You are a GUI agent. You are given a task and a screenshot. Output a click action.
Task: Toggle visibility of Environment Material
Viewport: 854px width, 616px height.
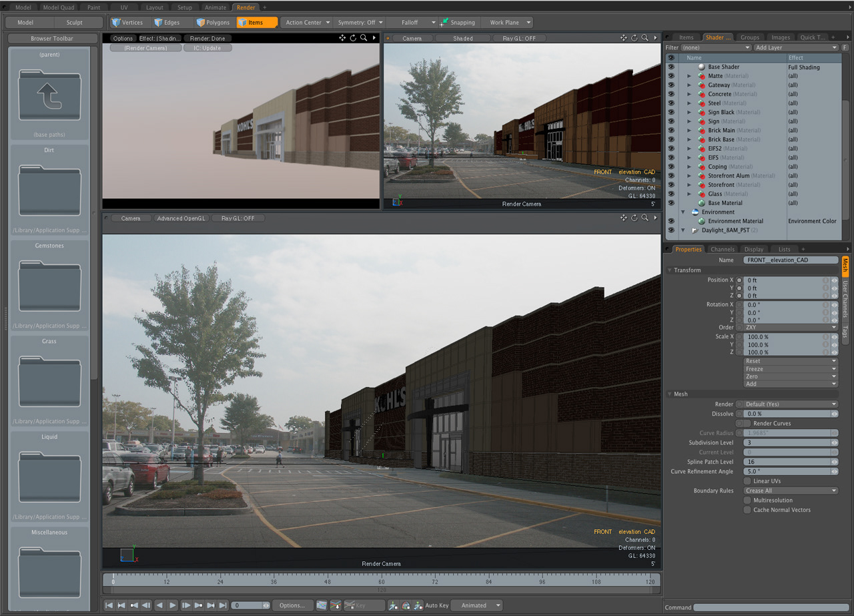[x=671, y=221]
